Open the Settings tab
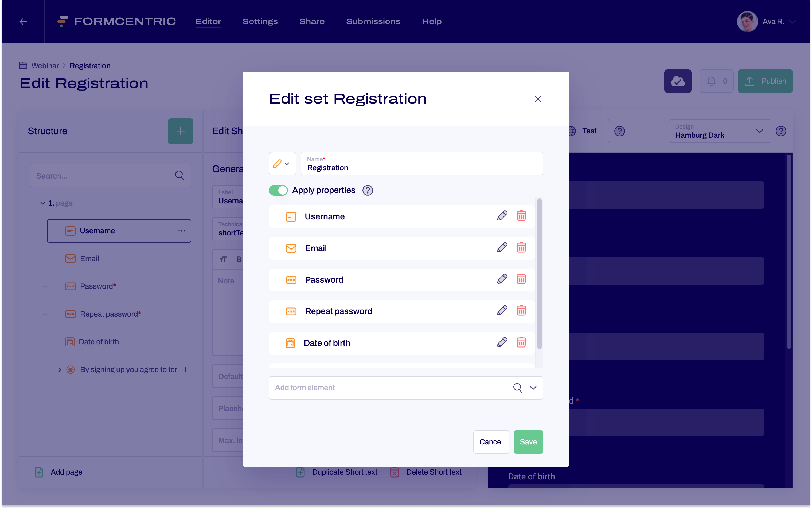 260,21
